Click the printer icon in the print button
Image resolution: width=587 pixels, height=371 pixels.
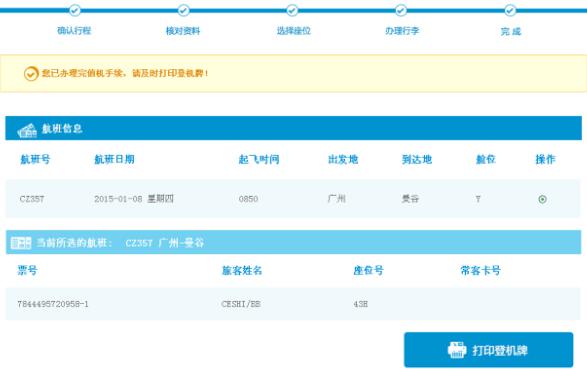(x=457, y=350)
